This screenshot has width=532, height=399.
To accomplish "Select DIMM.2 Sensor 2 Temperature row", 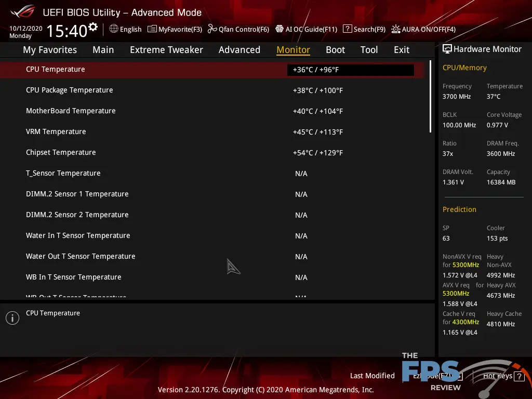I will coord(212,215).
